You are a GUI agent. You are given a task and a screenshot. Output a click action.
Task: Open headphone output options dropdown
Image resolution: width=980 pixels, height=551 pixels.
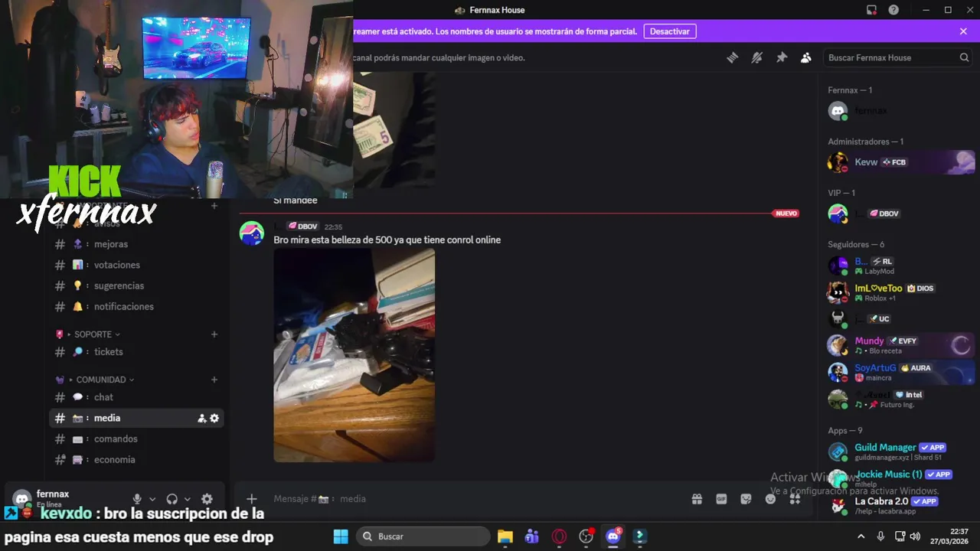tap(188, 499)
